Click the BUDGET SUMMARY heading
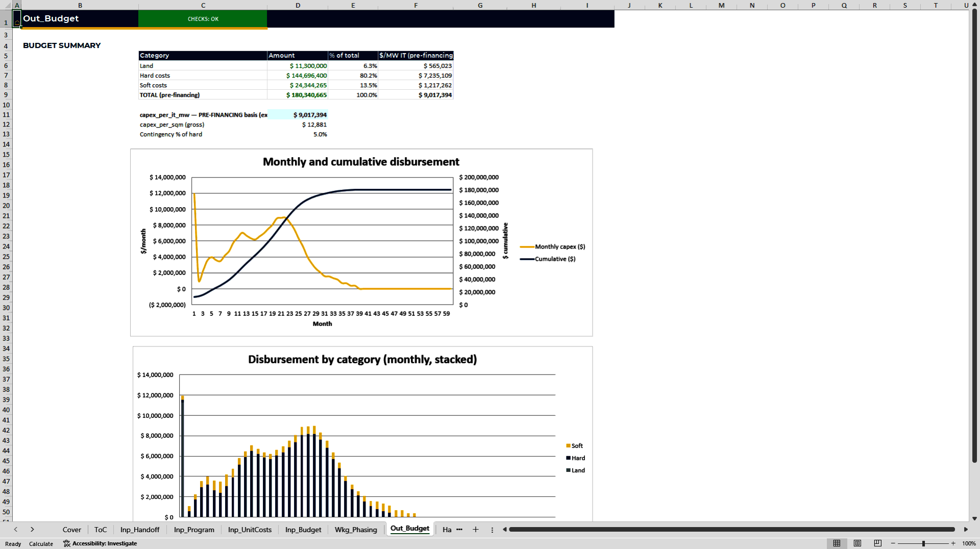Image resolution: width=980 pixels, height=549 pixels. (x=62, y=45)
